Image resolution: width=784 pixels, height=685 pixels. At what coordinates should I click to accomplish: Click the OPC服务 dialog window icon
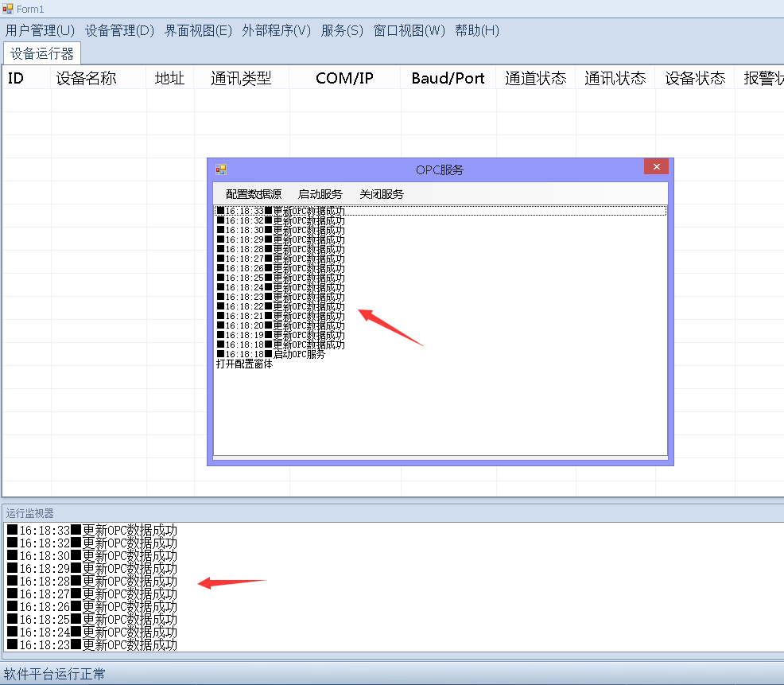pyautogui.click(x=221, y=169)
